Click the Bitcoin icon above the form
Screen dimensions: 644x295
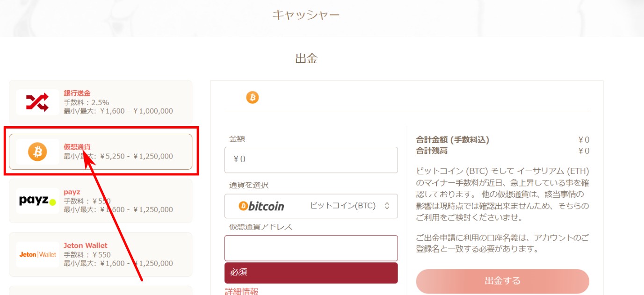pyautogui.click(x=253, y=97)
